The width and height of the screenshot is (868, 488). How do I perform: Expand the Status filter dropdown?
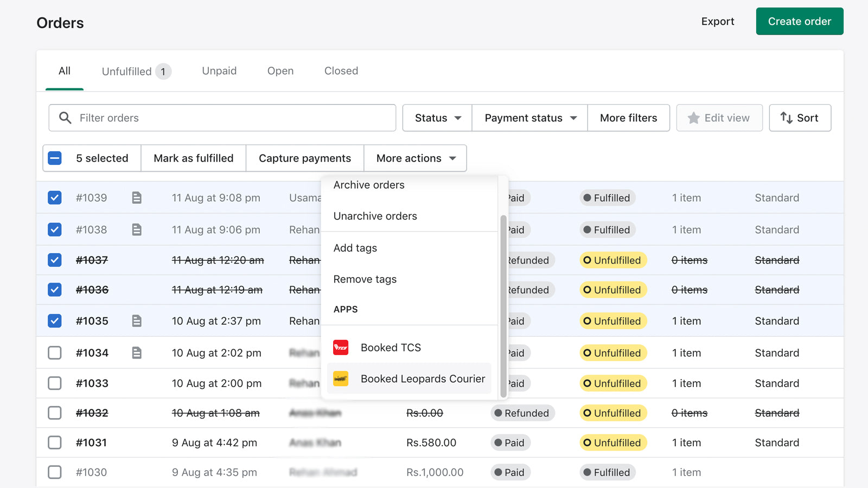click(437, 118)
